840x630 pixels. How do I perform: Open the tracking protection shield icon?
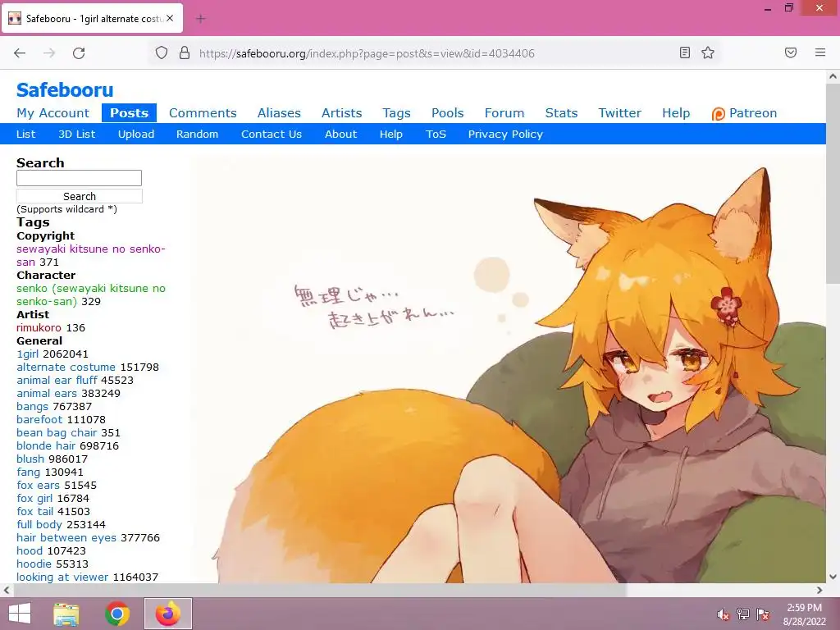pyautogui.click(x=162, y=52)
